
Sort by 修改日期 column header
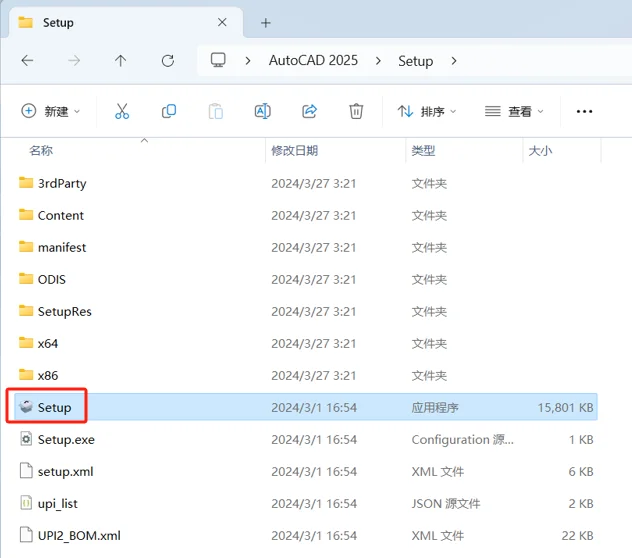(295, 151)
